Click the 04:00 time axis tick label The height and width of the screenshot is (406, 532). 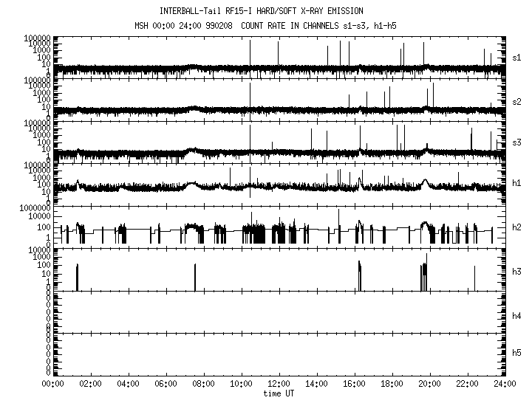(128, 385)
